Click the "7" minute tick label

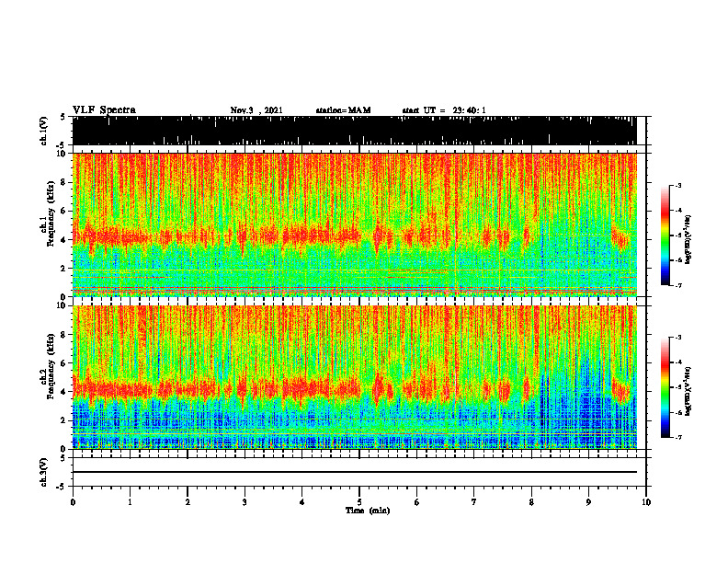click(x=474, y=502)
